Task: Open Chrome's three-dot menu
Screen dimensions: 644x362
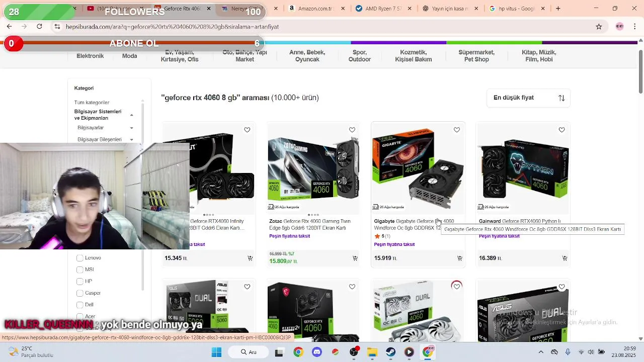Action: (x=635, y=27)
